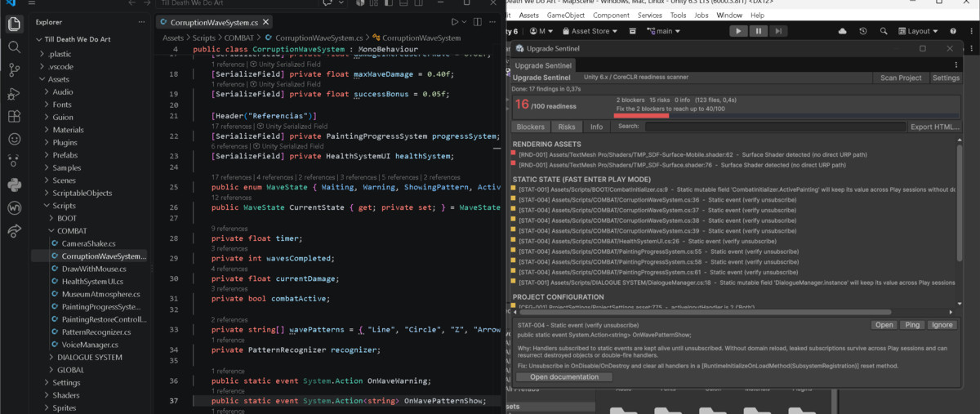Select the Upgrade Sentinel window tab
The width and height of the screenshot is (980, 414).
coord(544,65)
